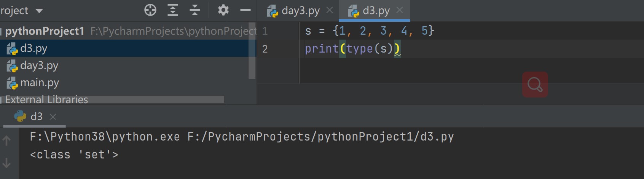Close the day3.py editor tab
The height and width of the screenshot is (179, 644).
[x=330, y=10]
